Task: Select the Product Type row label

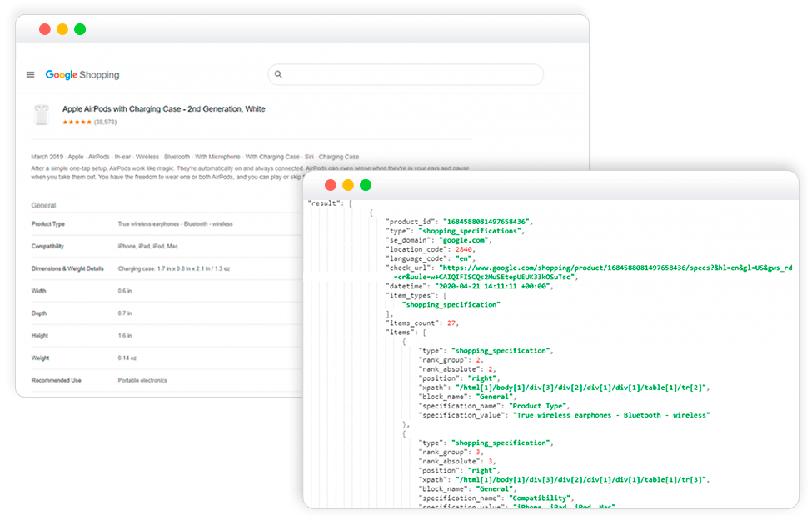Action: [x=48, y=224]
